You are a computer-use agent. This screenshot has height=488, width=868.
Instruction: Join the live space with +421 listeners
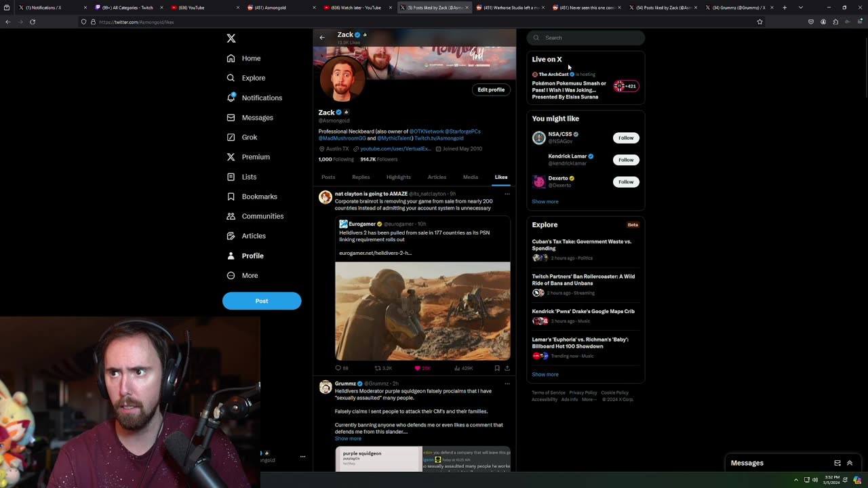[626, 86]
